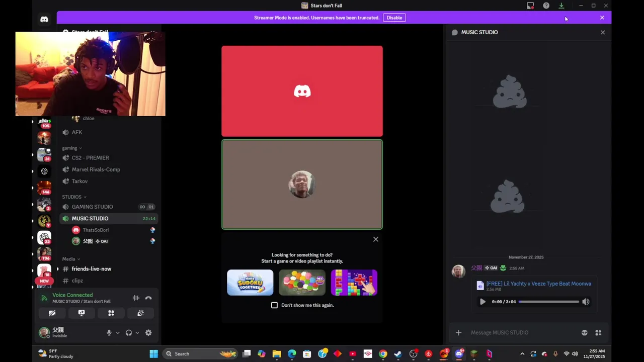
Task: Collapse the gaming category
Action: tap(71, 148)
